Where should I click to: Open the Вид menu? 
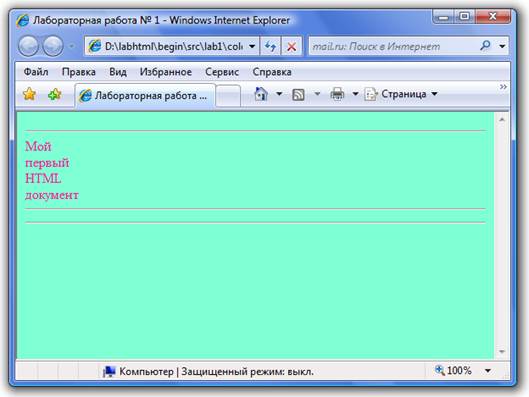click(x=118, y=72)
